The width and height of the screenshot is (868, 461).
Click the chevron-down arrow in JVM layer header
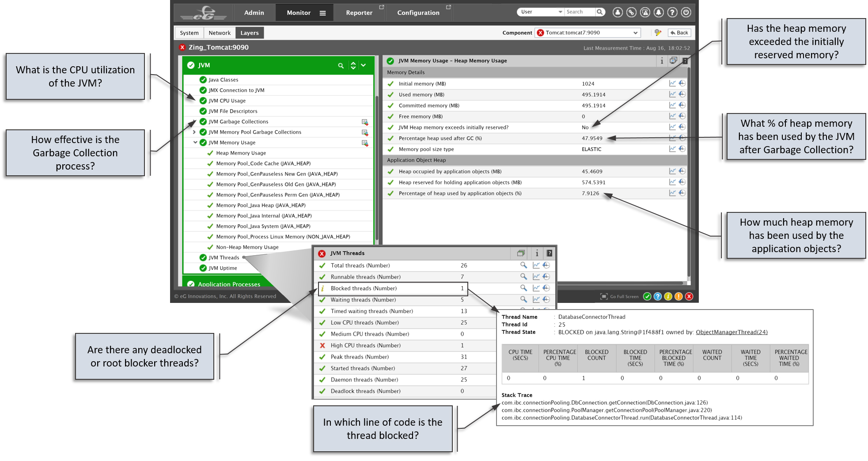(363, 65)
